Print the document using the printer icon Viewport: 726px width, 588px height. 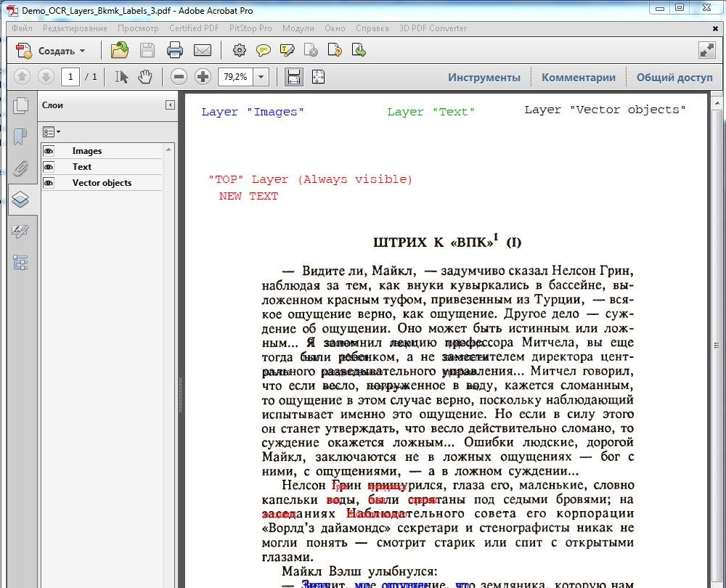click(175, 50)
